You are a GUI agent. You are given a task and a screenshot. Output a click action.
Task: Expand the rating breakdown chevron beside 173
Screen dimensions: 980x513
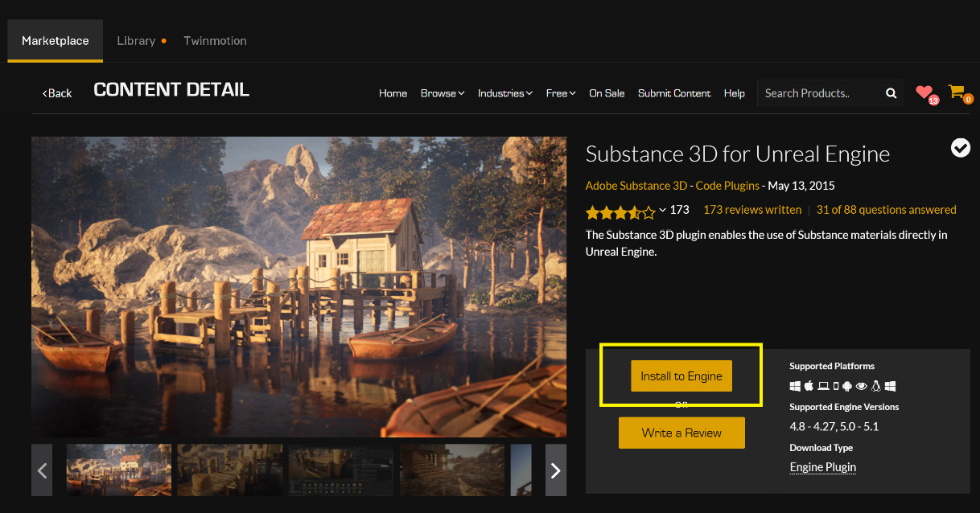pyautogui.click(x=662, y=210)
